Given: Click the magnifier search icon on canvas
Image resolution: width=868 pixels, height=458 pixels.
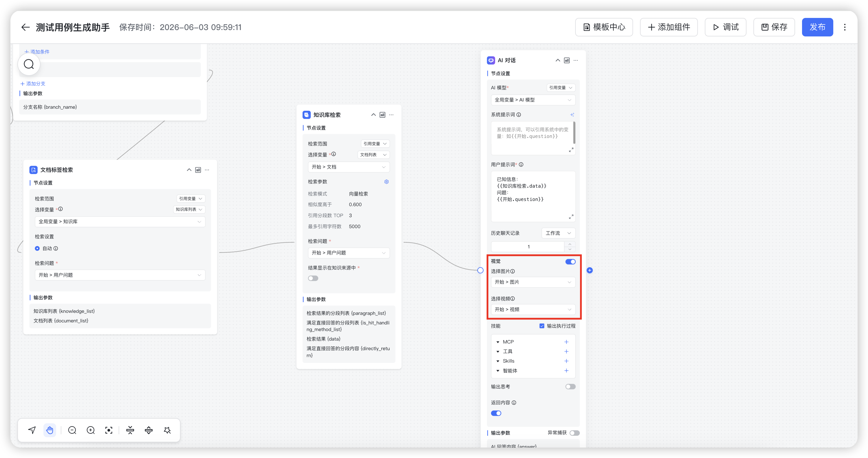Looking at the screenshot, I should tap(29, 64).
